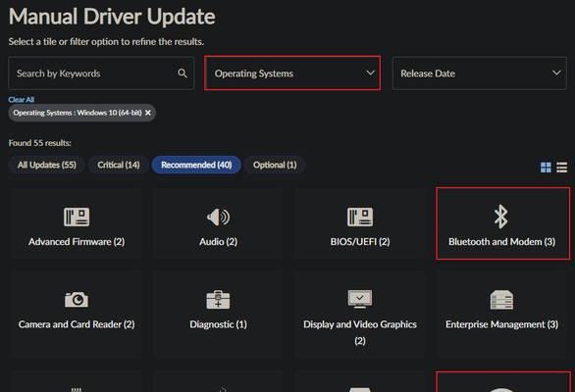Expand the Release Date dropdown
The height and width of the screenshot is (392, 575).
point(479,73)
